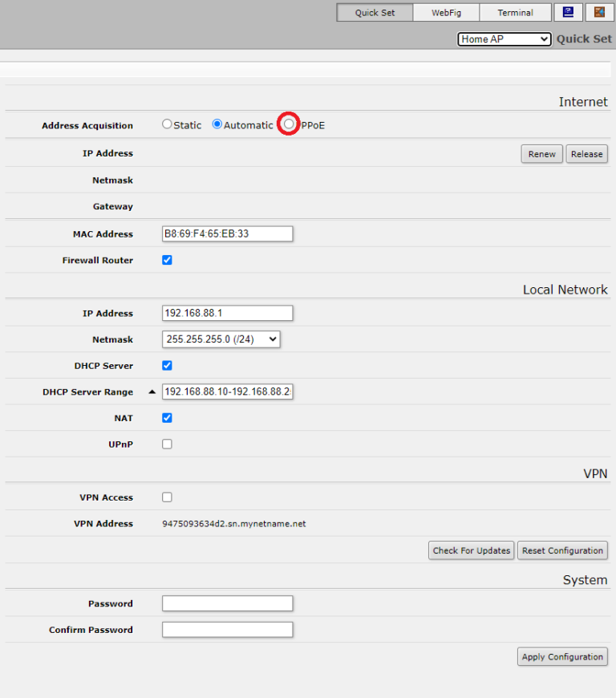Click the Quick Set tab
This screenshot has width=616, height=698.
[375, 13]
